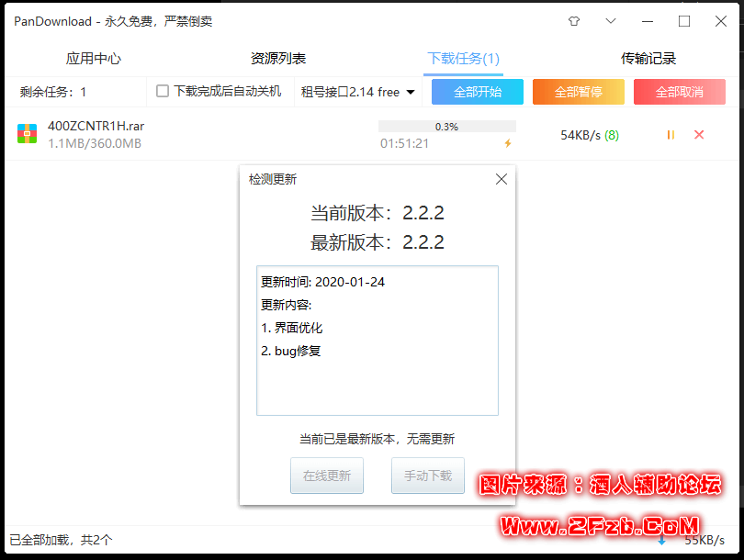Click the 1. 界面优化 line
This screenshot has height=560, width=744.
coord(292,328)
